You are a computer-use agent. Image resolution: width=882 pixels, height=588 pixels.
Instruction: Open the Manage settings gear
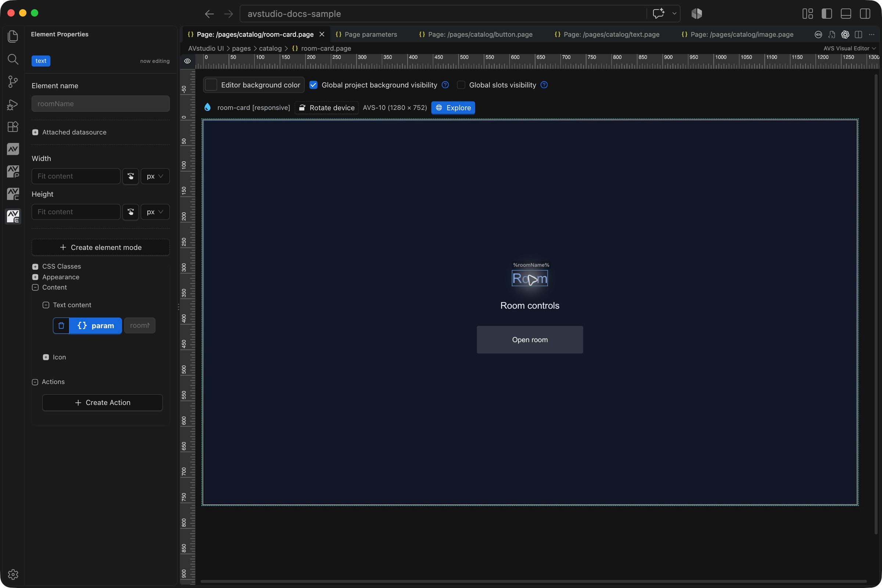pyautogui.click(x=13, y=574)
